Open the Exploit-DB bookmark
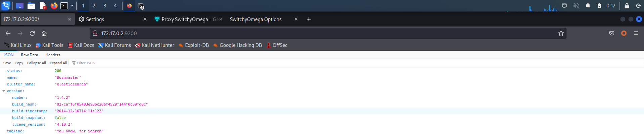Image resolution: width=644 pixels, height=135 pixels. 194,45
